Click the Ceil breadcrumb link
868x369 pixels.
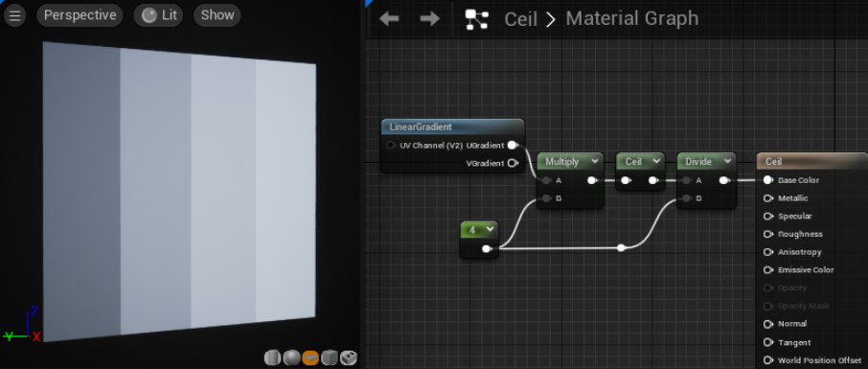point(521,19)
